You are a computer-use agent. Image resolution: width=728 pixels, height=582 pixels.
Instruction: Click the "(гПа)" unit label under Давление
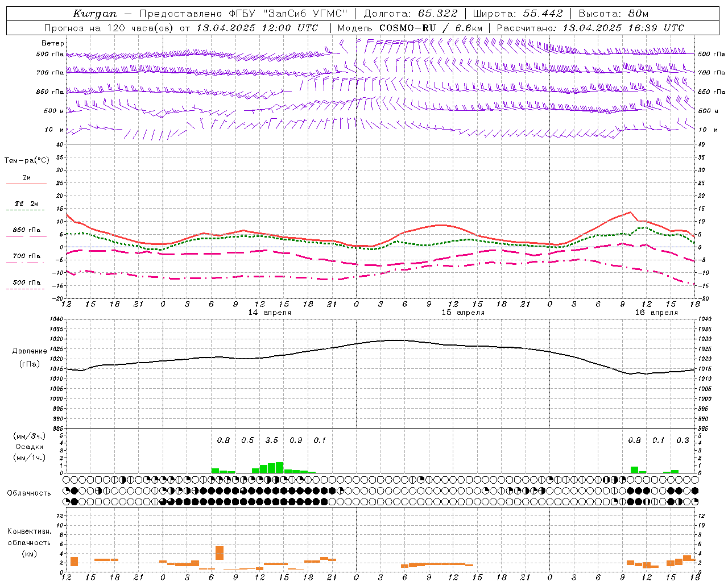pyautogui.click(x=30, y=364)
